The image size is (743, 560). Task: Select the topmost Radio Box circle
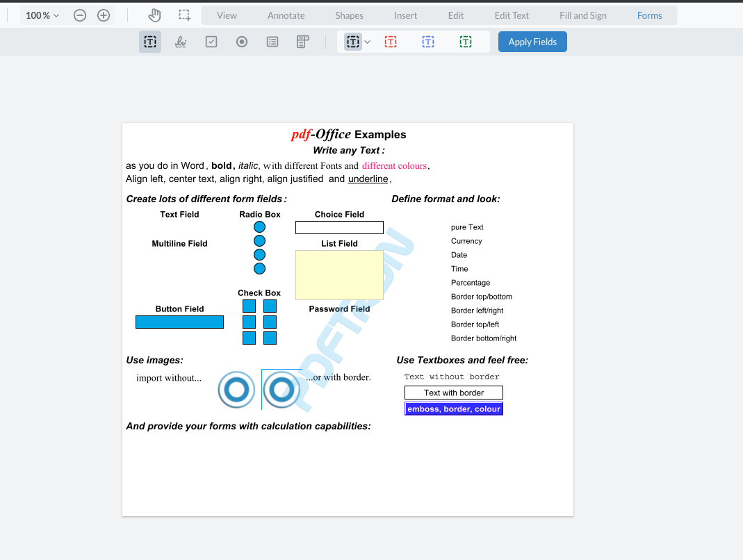(259, 227)
